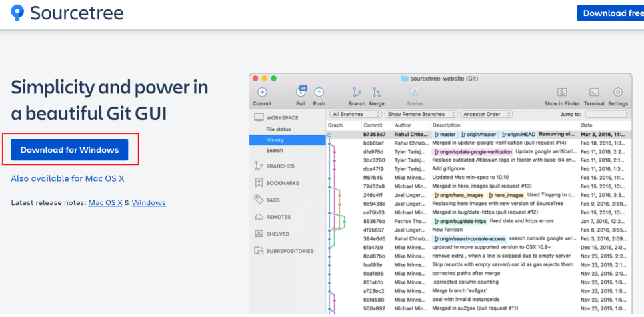Screen dimensions: 644x317
Task: Open Windows release notes link
Action: [149, 202]
